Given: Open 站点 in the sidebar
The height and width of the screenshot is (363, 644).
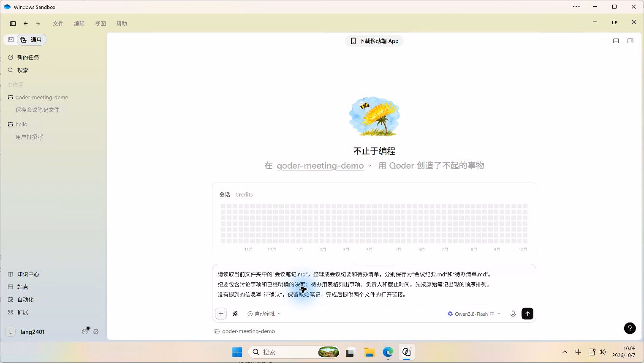Looking at the screenshot, I should (x=18, y=287).
